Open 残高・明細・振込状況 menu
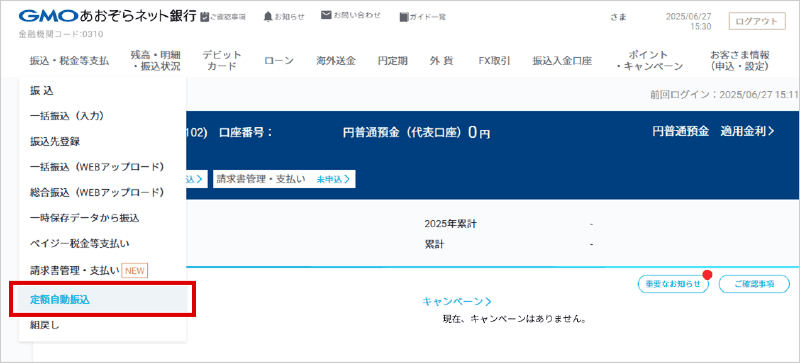The width and height of the screenshot is (800, 363). coord(155,61)
